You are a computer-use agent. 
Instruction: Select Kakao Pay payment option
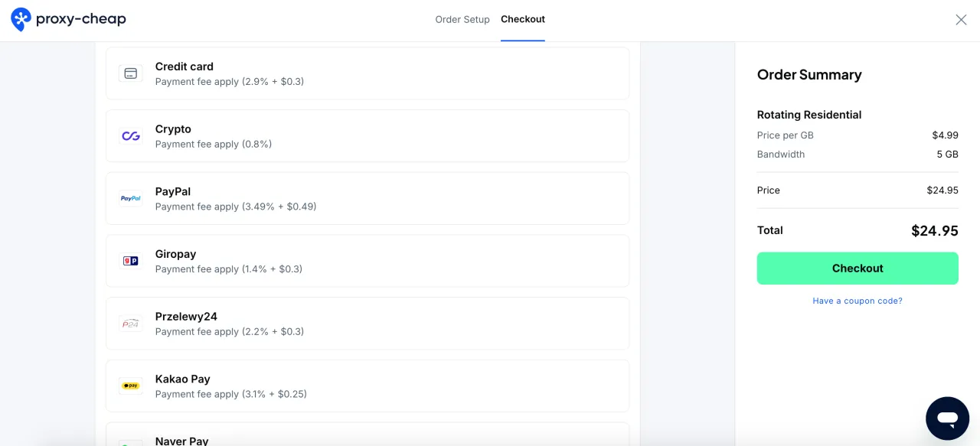[367, 386]
